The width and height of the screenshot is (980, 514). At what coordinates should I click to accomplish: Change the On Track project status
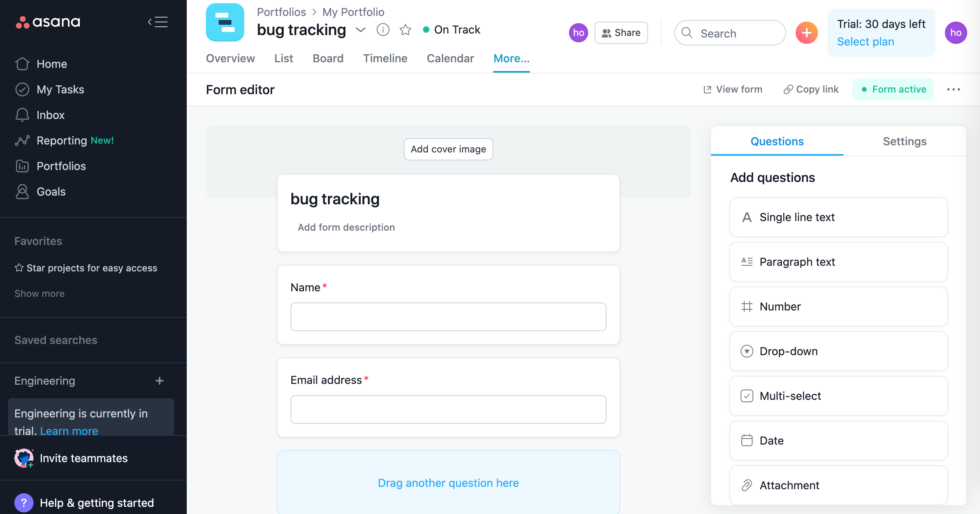pyautogui.click(x=452, y=30)
